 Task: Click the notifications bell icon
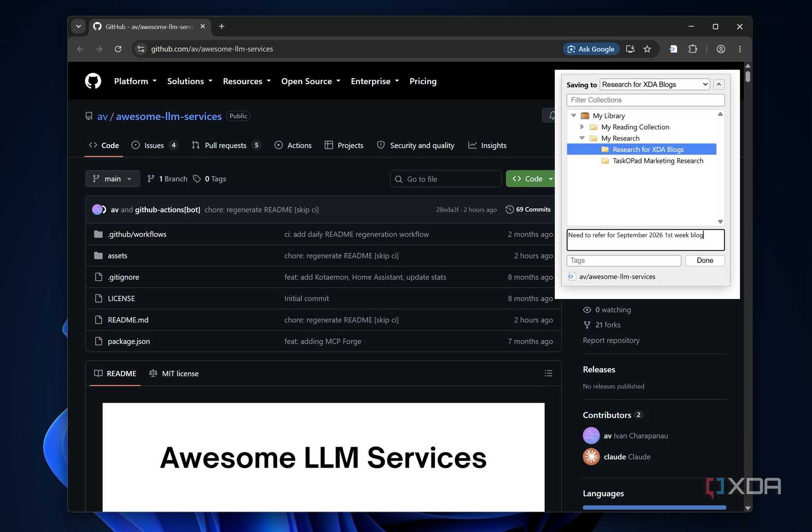[x=551, y=116]
